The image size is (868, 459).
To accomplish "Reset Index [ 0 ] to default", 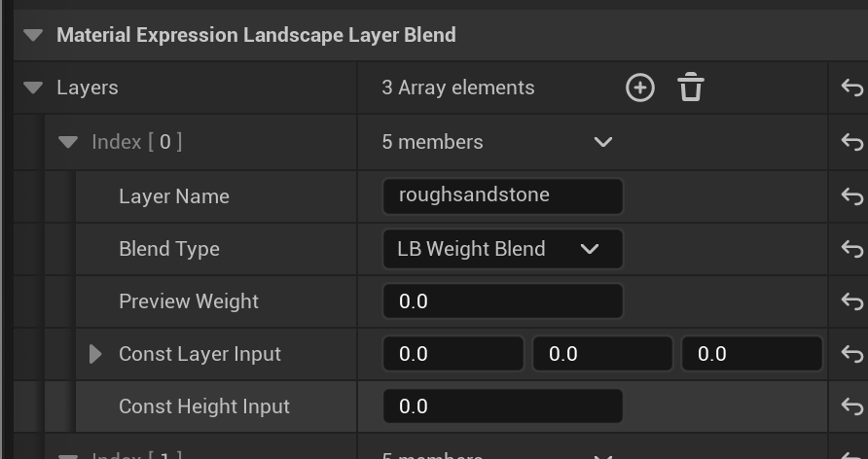I will [851, 142].
